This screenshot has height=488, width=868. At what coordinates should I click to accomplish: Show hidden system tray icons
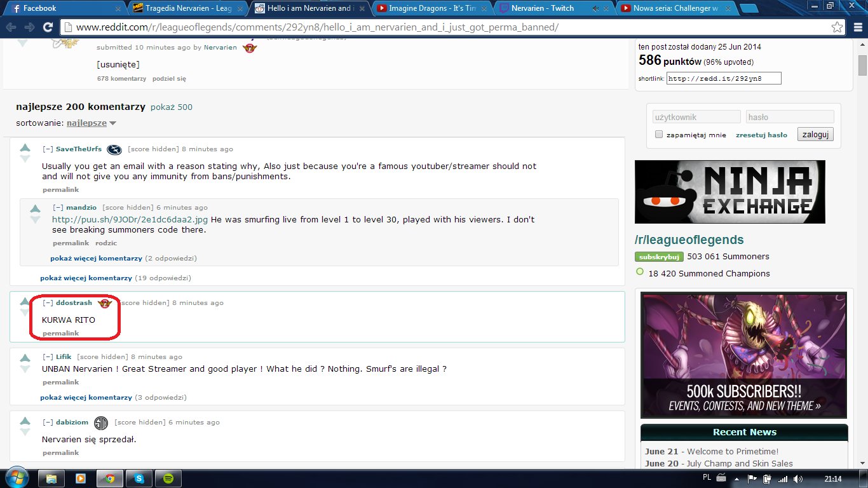coord(738,478)
